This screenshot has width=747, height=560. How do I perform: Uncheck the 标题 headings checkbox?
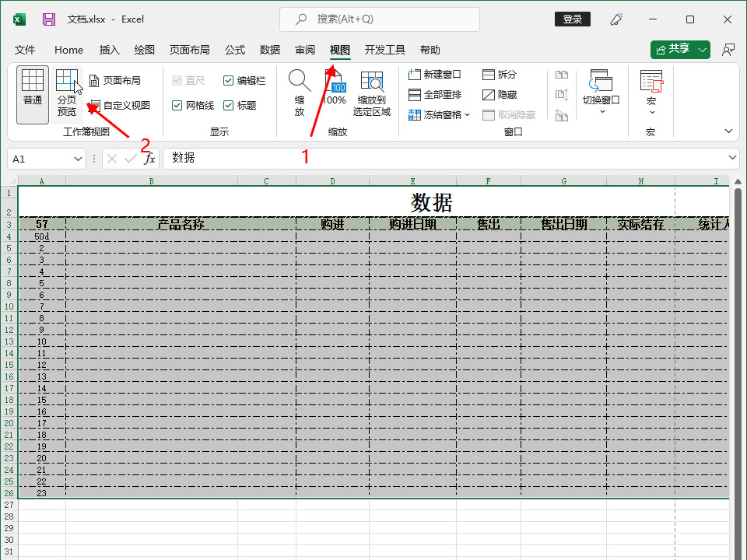(x=228, y=106)
